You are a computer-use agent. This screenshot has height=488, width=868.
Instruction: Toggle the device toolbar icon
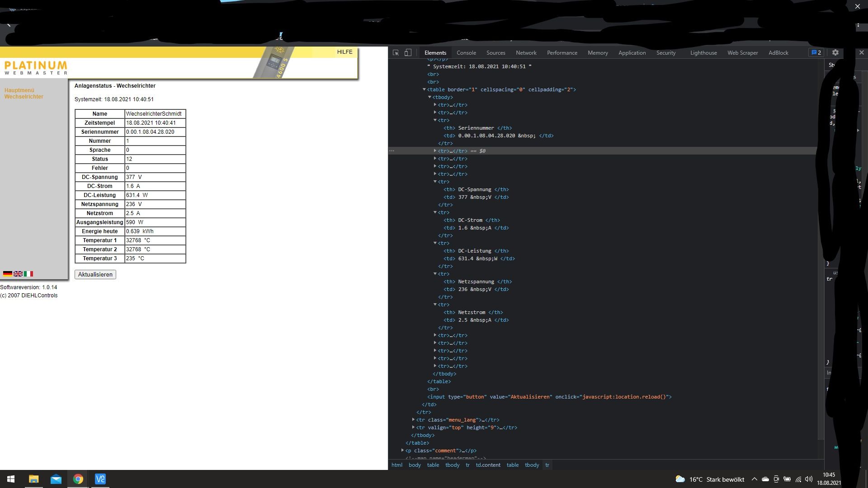[408, 53]
